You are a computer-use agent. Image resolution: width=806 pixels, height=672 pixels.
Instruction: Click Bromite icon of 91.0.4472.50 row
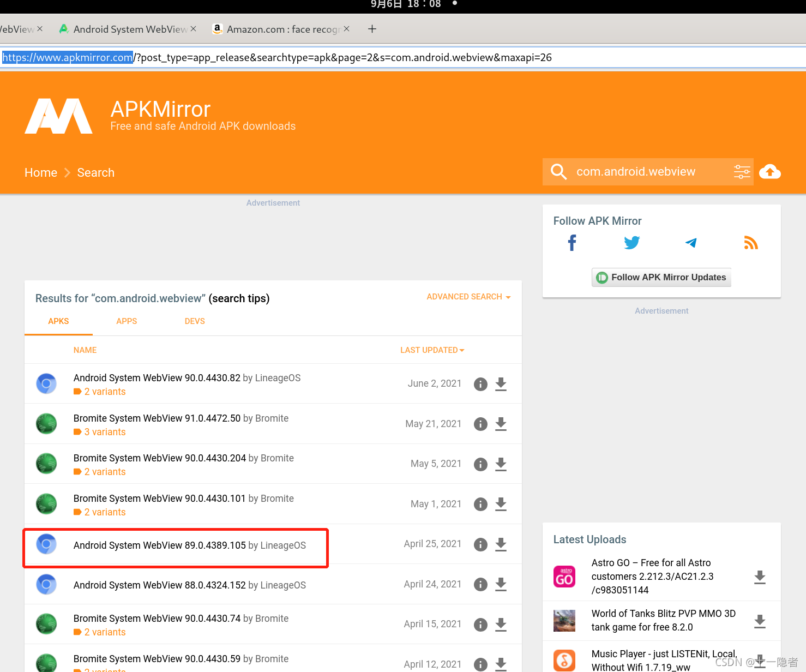(46, 424)
